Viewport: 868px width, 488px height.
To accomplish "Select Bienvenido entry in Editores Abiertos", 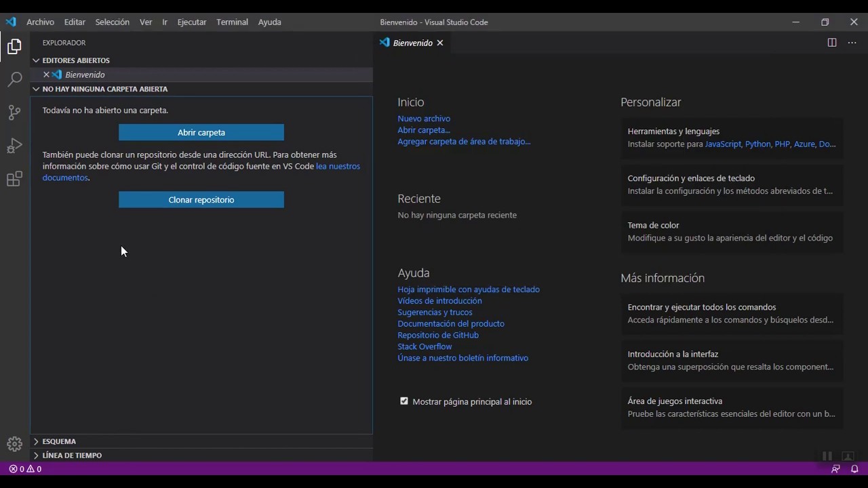I will coord(201,75).
